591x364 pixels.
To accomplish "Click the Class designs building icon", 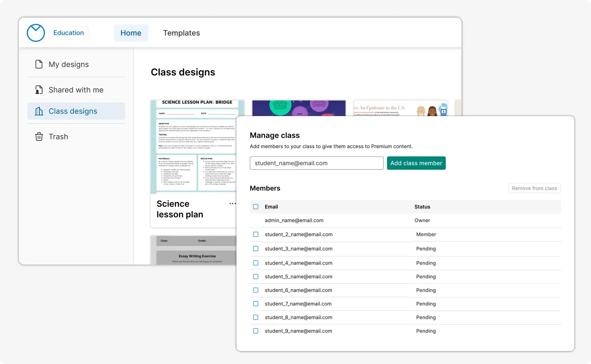I will point(39,111).
